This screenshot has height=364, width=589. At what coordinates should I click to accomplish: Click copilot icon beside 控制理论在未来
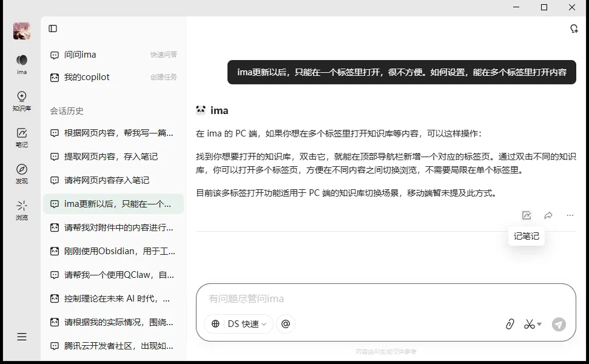[x=55, y=298]
